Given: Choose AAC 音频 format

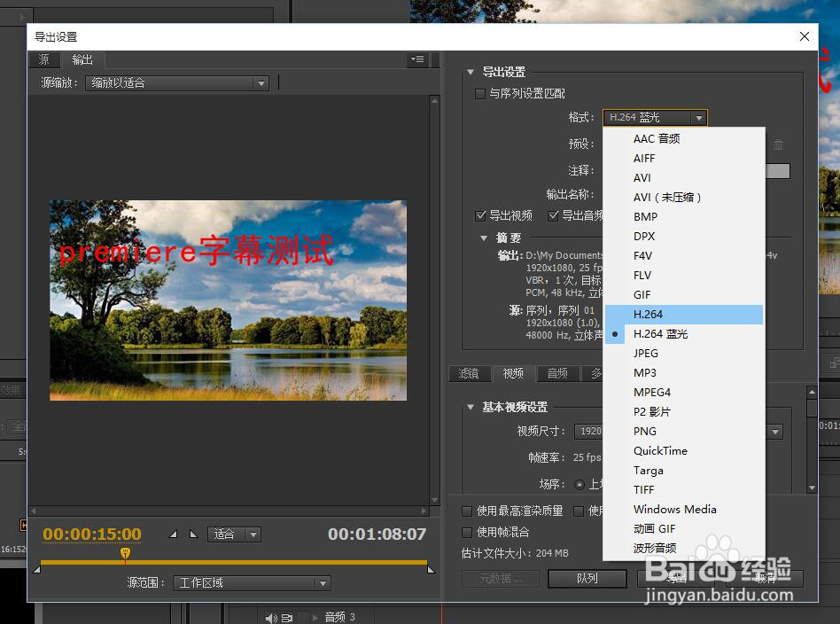Looking at the screenshot, I should (x=683, y=139).
